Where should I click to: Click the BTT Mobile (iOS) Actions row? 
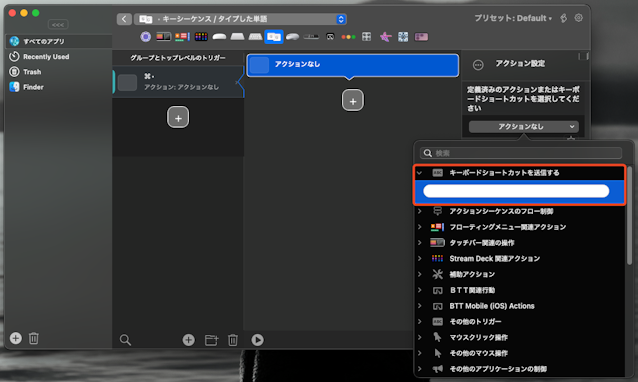(520, 306)
